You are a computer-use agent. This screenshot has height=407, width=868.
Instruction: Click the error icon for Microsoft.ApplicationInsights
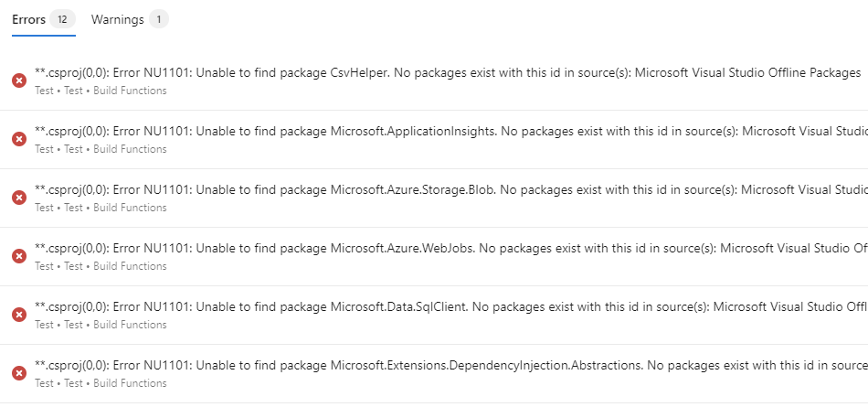click(18, 139)
